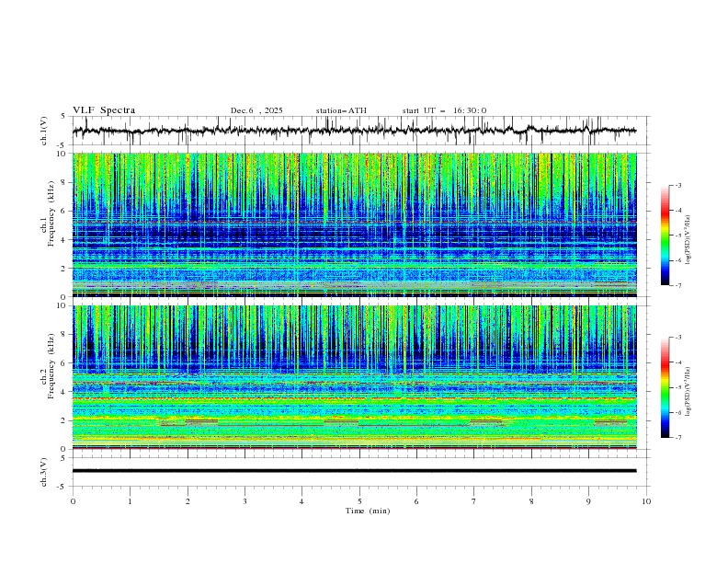728x563 pixels.
Task: Click the "-7" tick on ch.1 colorbar
Action: tap(678, 286)
